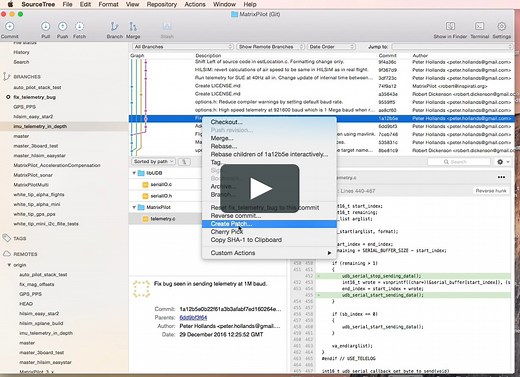
Task: Click the Stash toolbar icon
Action: [167, 27]
